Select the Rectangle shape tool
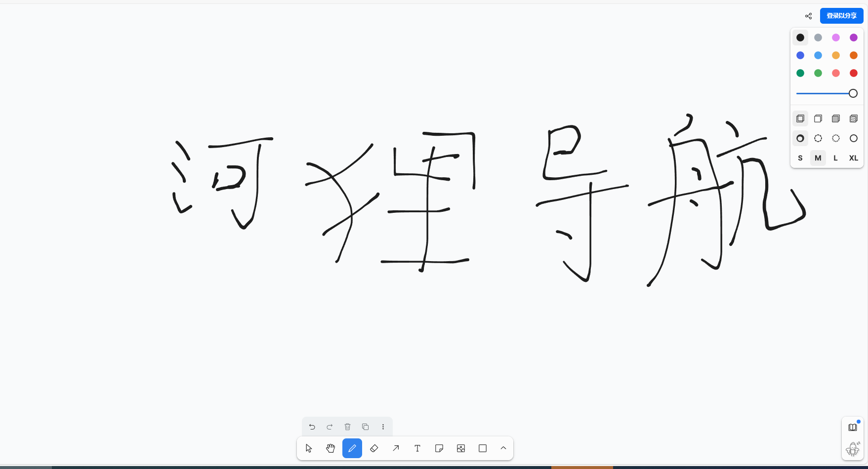868x469 pixels. [x=483, y=448]
